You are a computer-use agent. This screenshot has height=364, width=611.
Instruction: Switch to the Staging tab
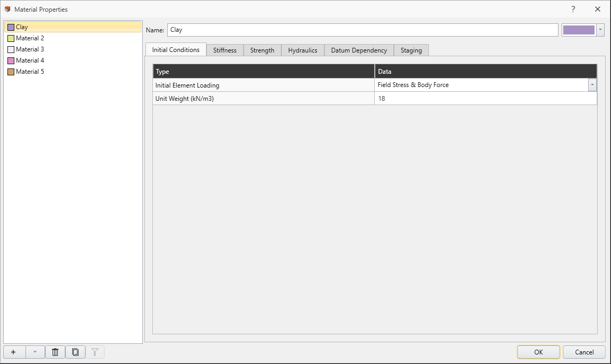[x=411, y=50]
